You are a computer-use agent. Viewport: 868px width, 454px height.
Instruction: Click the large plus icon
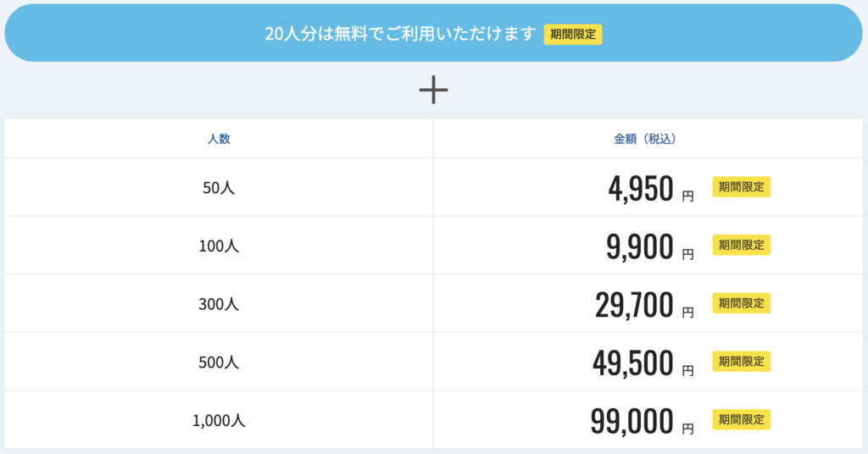coord(433,90)
